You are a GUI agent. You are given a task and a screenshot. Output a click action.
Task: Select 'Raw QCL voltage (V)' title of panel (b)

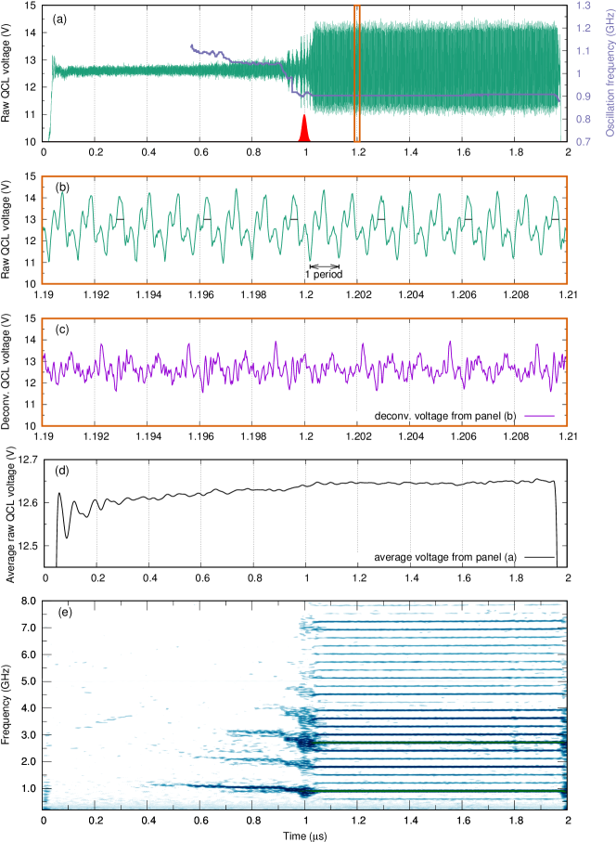coord(6,230)
